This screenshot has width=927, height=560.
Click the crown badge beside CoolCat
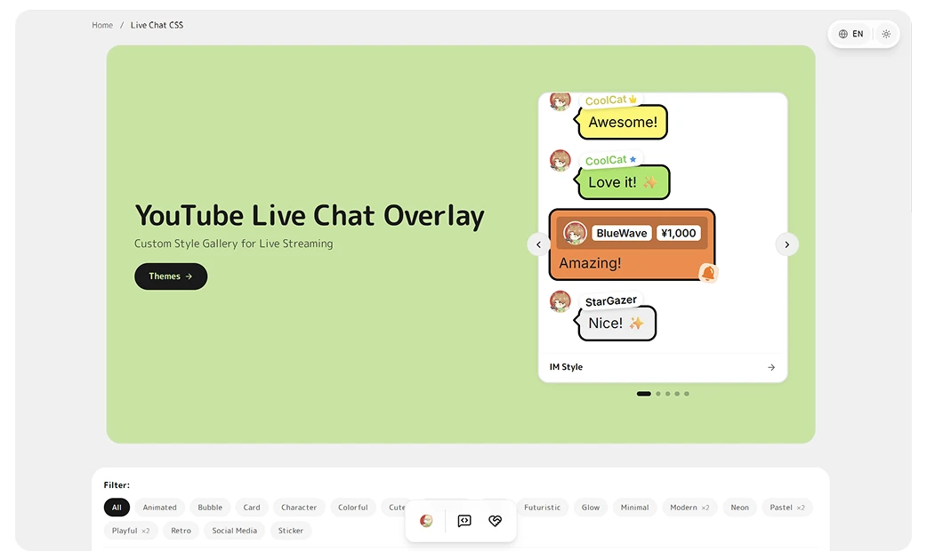pos(633,100)
